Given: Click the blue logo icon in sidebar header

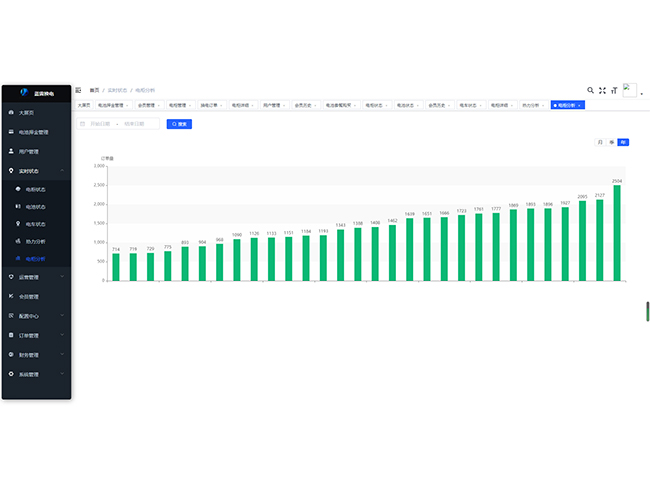Looking at the screenshot, I should (x=24, y=92).
